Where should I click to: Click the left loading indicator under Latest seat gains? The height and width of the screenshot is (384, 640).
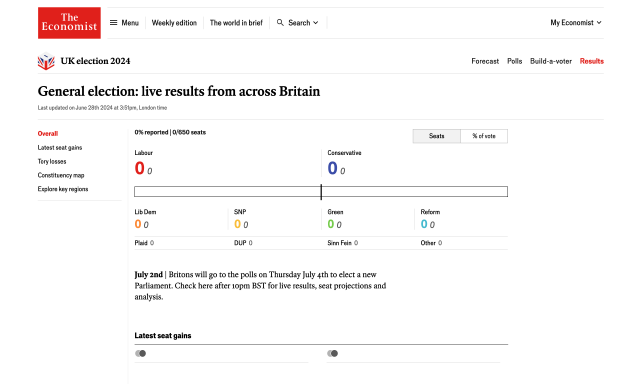click(x=140, y=353)
